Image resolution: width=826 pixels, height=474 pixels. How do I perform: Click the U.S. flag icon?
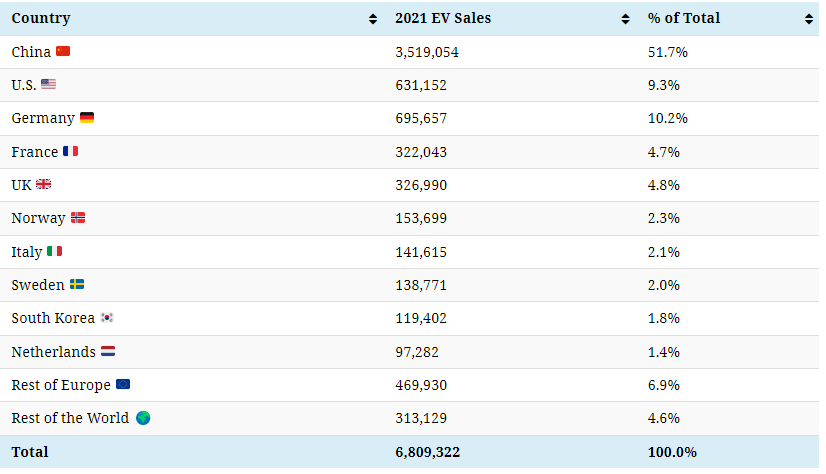point(48,85)
